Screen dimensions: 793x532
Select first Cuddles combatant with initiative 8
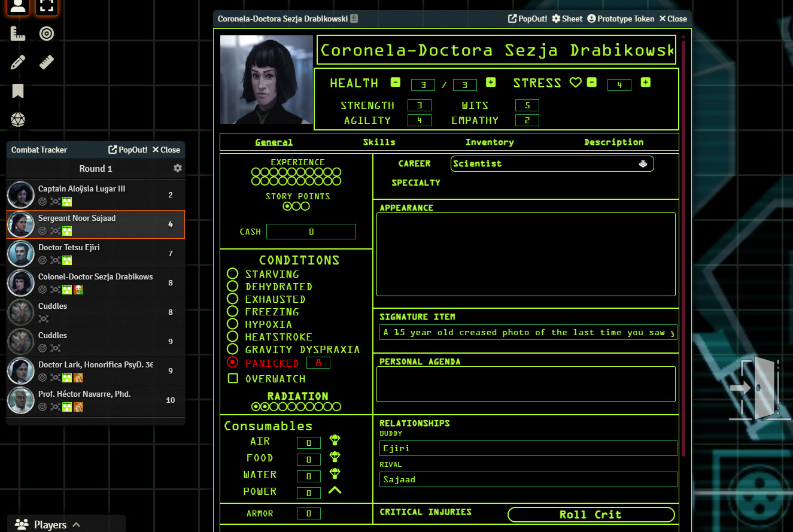pyautogui.click(x=96, y=312)
